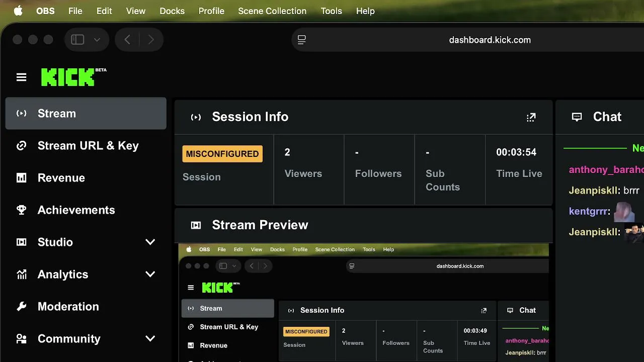Expand the Community section chevron
This screenshot has height=362, width=644.
[x=150, y=339]
